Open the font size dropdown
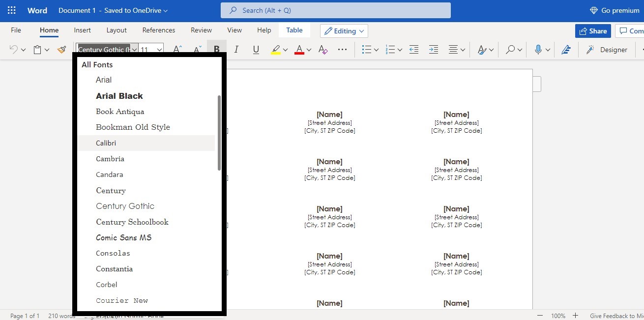Image resolution: width=644 pixels, height=320 pixels. click(x=159, y=50)
